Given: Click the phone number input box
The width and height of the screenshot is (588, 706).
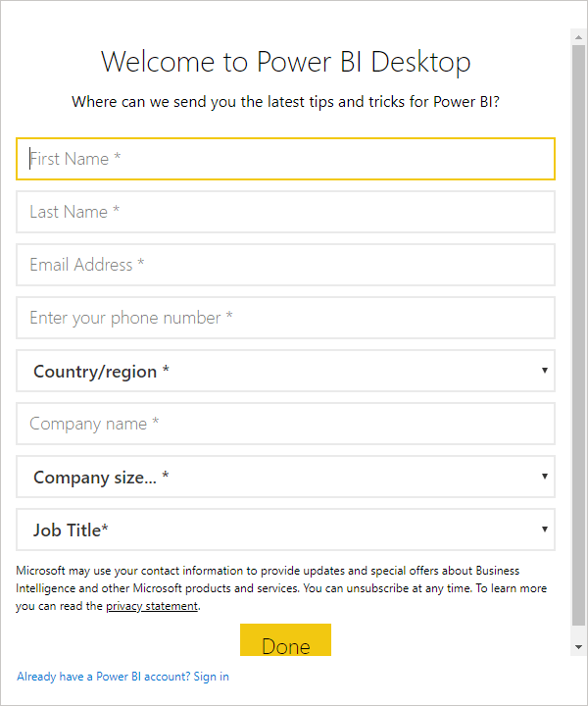Looking at the screenshot, I should pos(285,318).
